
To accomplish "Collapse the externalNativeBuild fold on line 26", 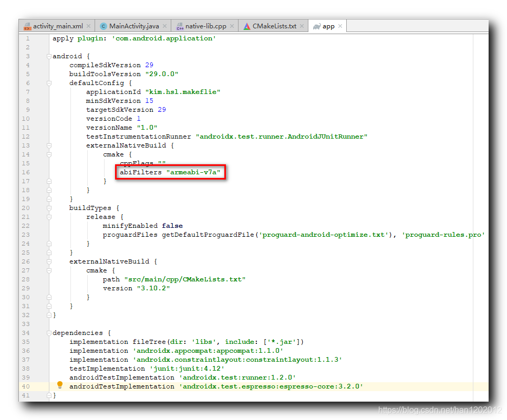I will click(x=49, y=261).
